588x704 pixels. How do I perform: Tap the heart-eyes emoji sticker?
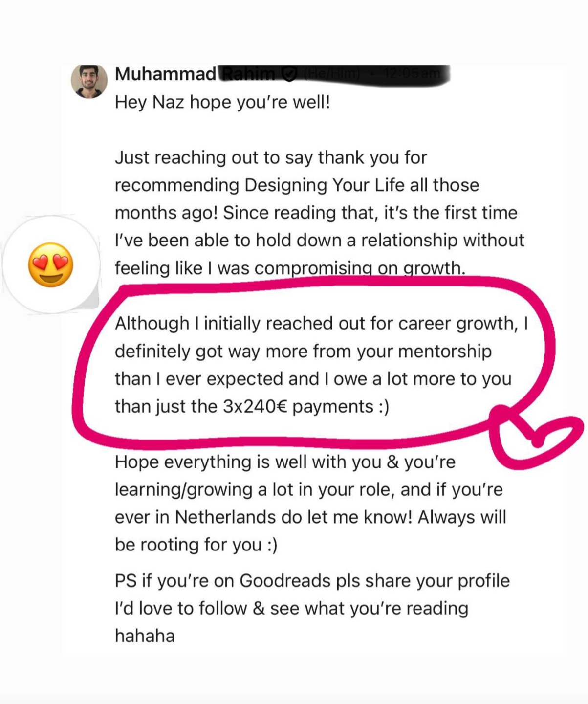[51, 264]
